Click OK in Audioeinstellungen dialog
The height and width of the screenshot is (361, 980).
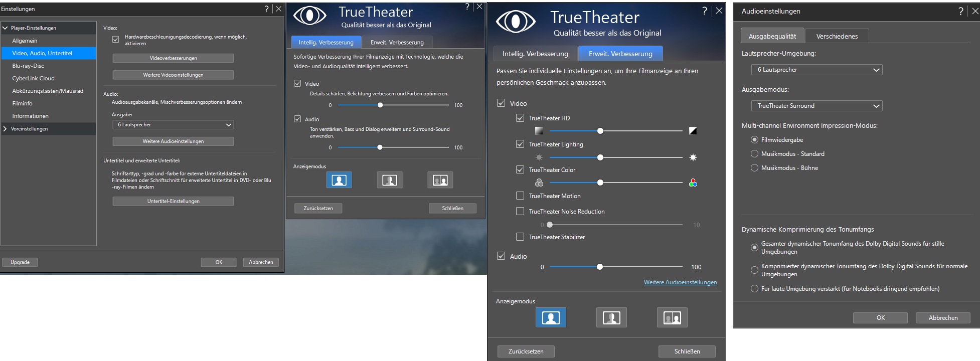coord(880,318)
